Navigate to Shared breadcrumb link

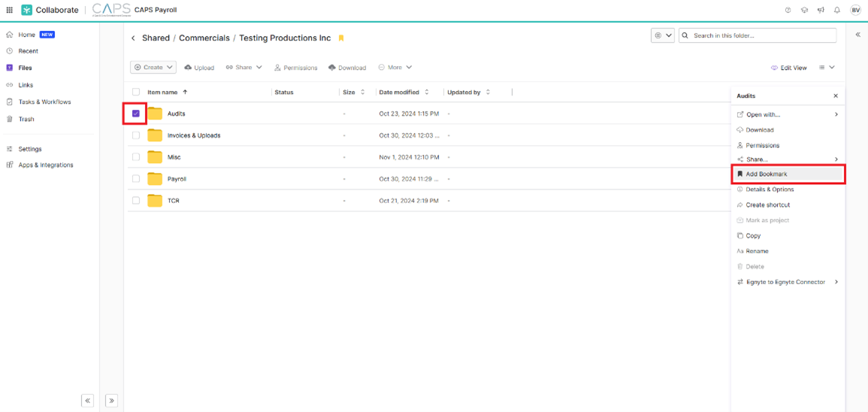pyautogui.click(x=156, y=38)
